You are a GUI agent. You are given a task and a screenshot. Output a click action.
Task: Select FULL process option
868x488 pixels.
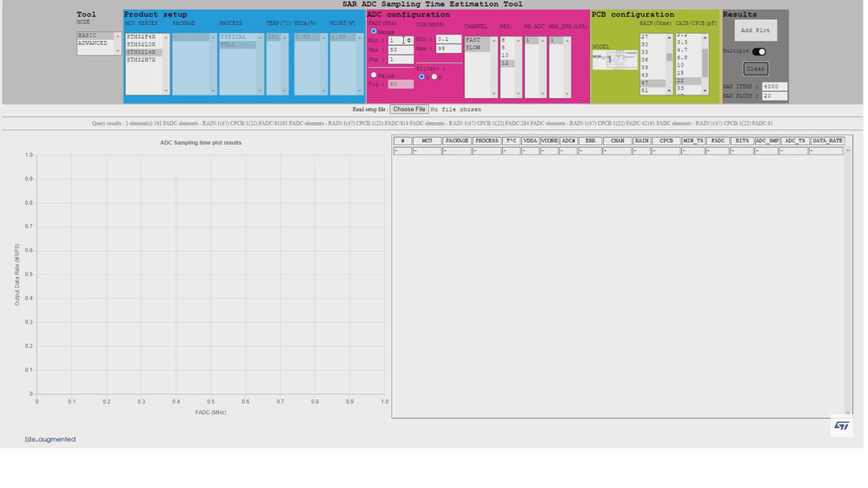click(x=238, y=45)
